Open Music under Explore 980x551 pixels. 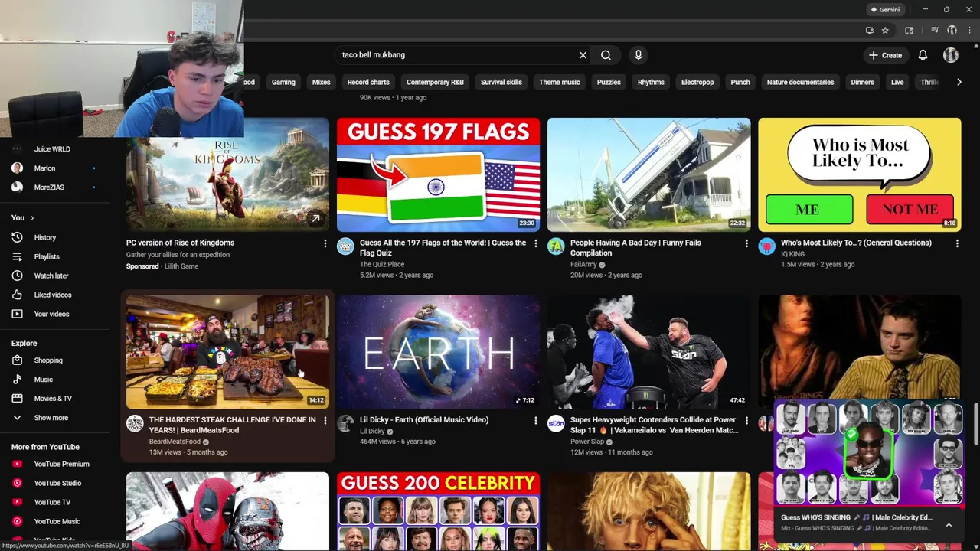(43, 380)
